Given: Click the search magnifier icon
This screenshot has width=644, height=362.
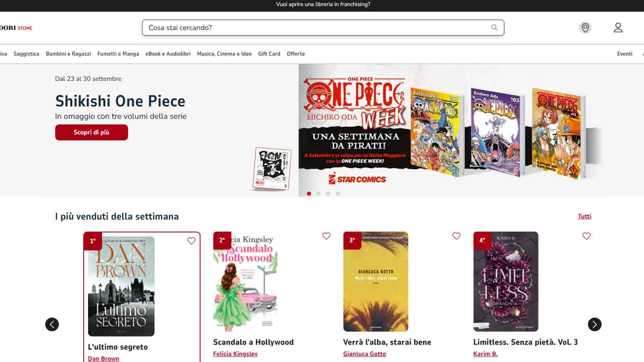Looking at the screenshot, I should (x=494, y=28).
